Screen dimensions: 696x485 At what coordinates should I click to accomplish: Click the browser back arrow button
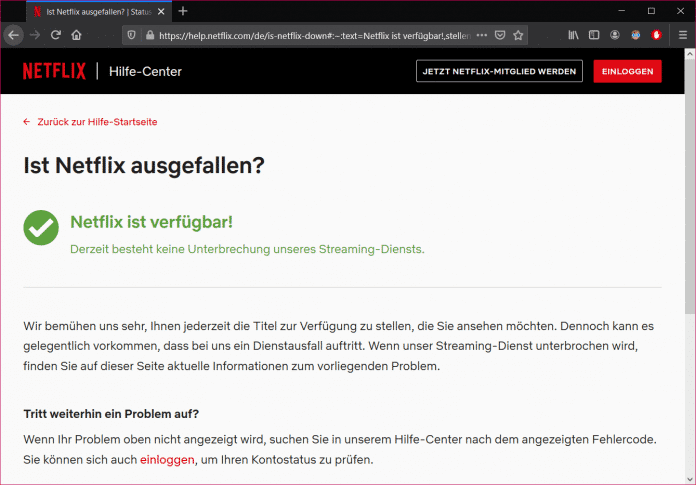coord(13,35)
